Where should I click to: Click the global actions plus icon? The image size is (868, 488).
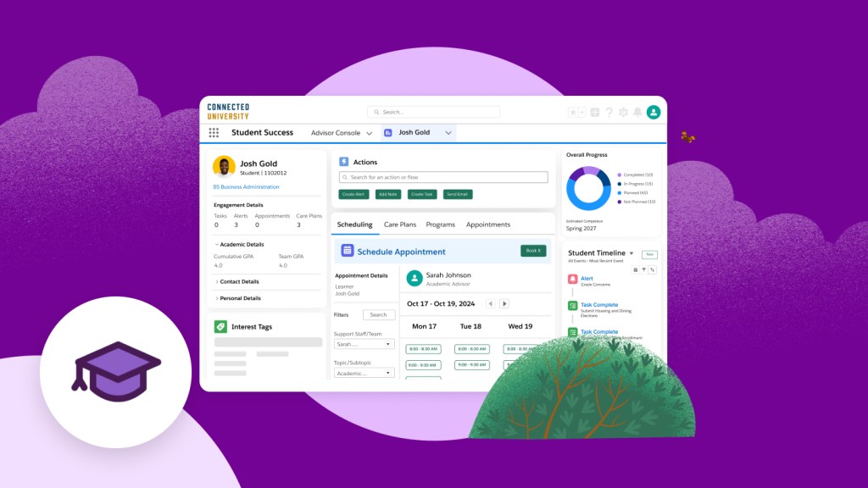(x=595, y=113)
